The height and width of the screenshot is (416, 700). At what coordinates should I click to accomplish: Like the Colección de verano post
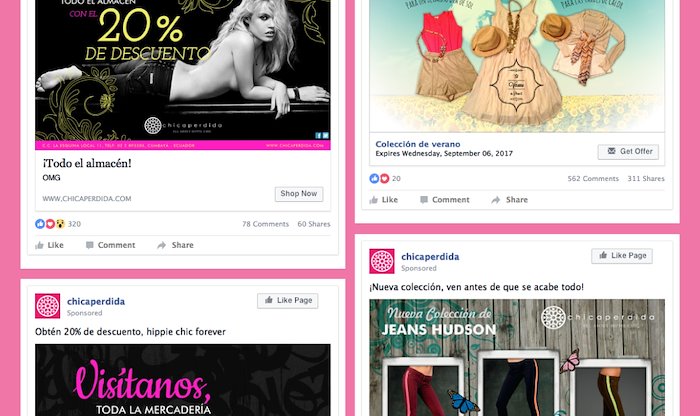[x=383, y=200]
